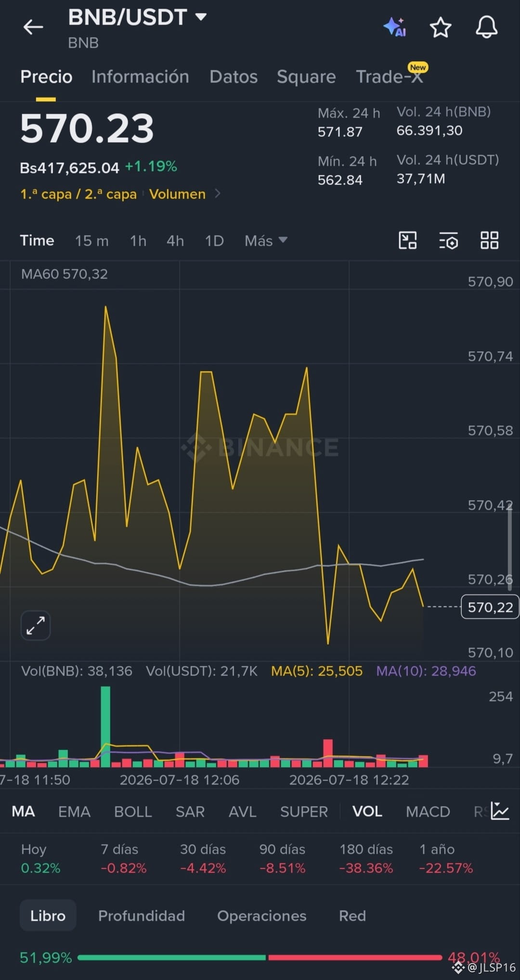The width and height of the screenshot is (520, 980).
Task: Tap the Bs417,625.04 converted price
Action: point(69,168)
